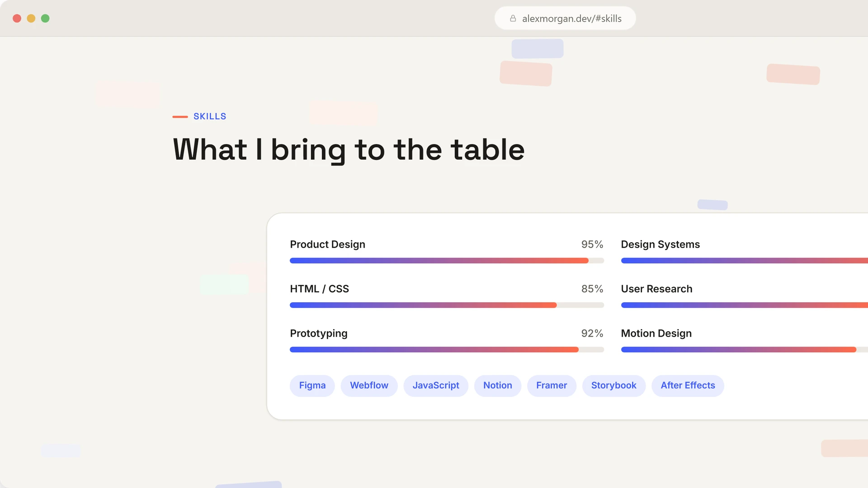Image resolution: width=868 pixels, height=488 pixels.
Task: Click the Product Design progress bar
Action: pyautogui.click(x=447, y=261)
